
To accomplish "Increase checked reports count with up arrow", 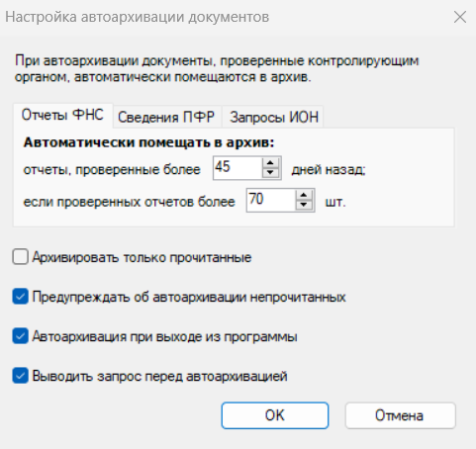I will pyautogui.click(x=304, y=195).
